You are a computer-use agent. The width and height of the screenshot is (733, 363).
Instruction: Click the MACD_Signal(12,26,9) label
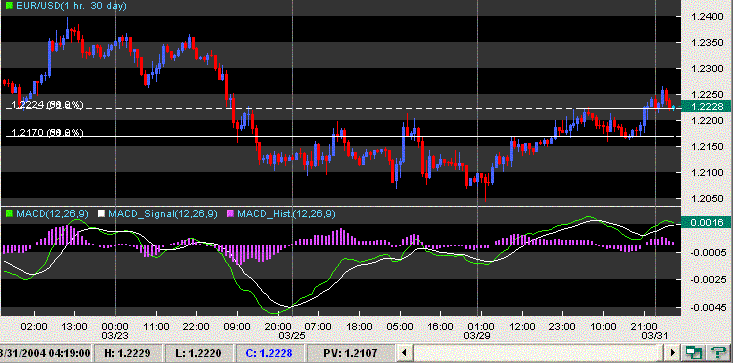(x=163, y=214)
